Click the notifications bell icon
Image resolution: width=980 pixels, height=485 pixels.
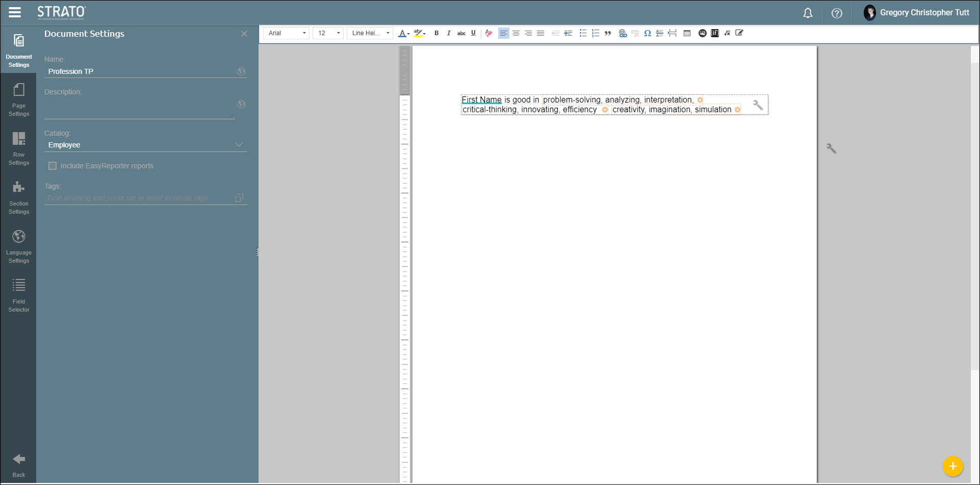click(x=807, y=13)
